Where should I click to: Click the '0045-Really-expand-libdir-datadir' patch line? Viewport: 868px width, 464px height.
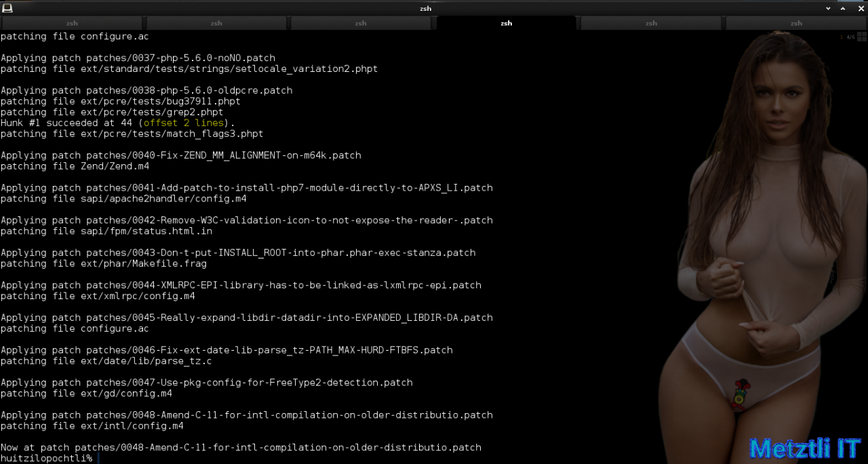(246, 318)
